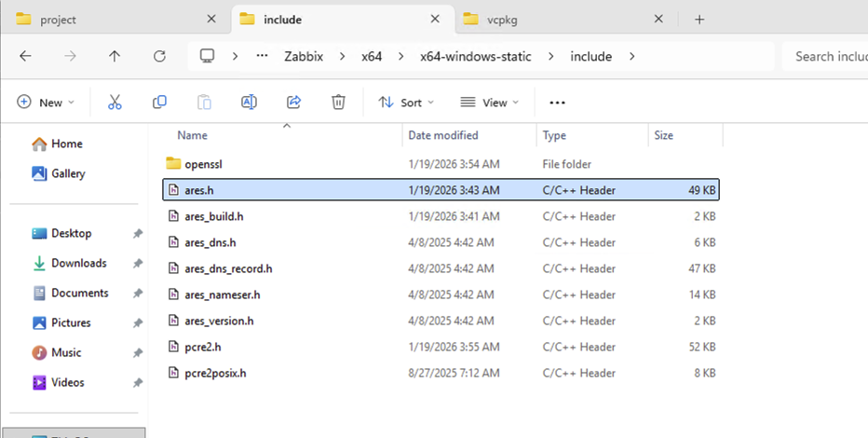Open the New item dropdown
This screenshot has width=868, height=438.
click(46, 103)
